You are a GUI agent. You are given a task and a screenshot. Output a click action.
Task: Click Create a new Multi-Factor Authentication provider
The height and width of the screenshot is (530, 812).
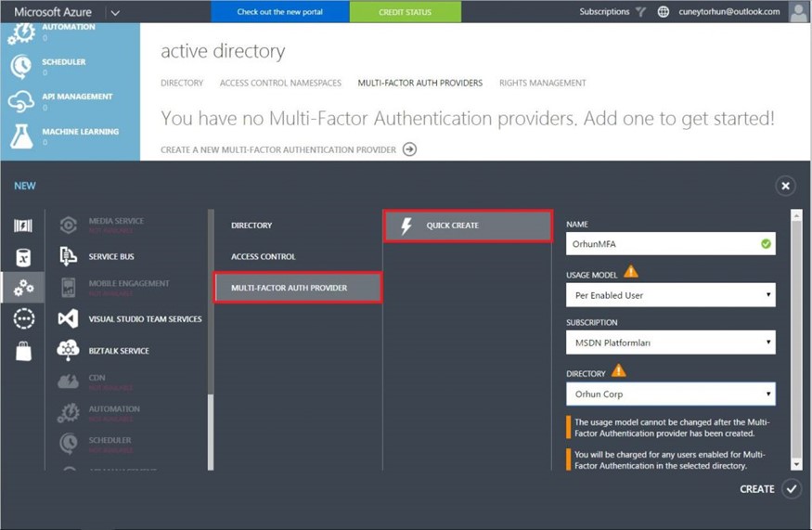278,149
